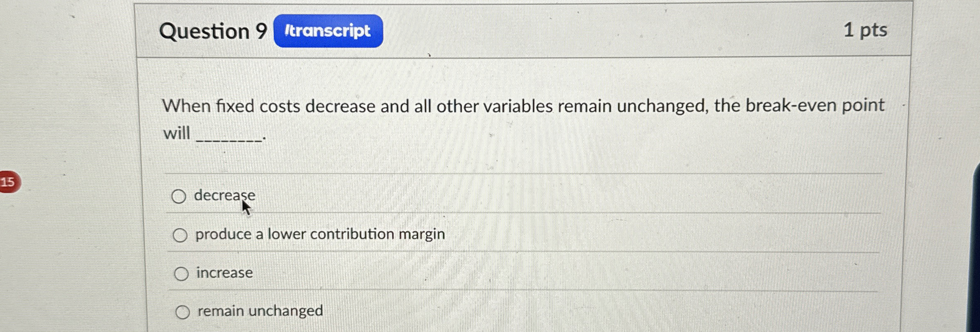
Task: Click the "remain unchanged" answer text
Action: pyautogui.click(x=259, y=311)
